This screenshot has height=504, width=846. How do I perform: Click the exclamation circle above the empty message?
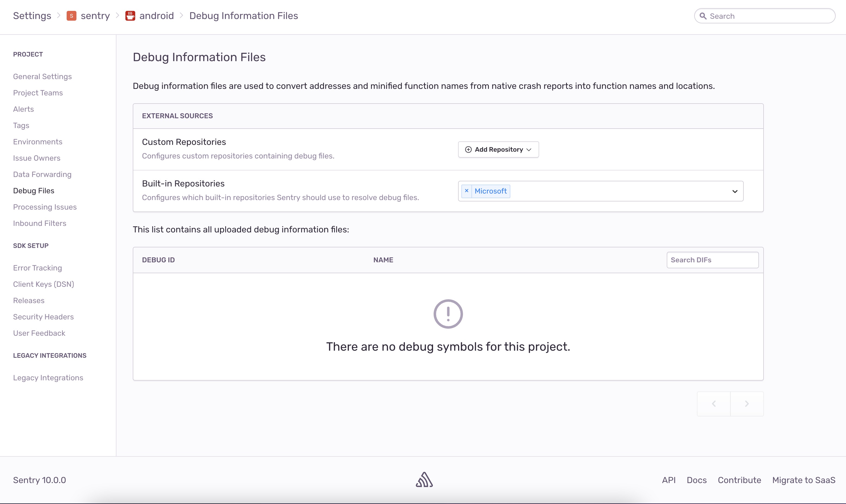[x=448, y=313]
